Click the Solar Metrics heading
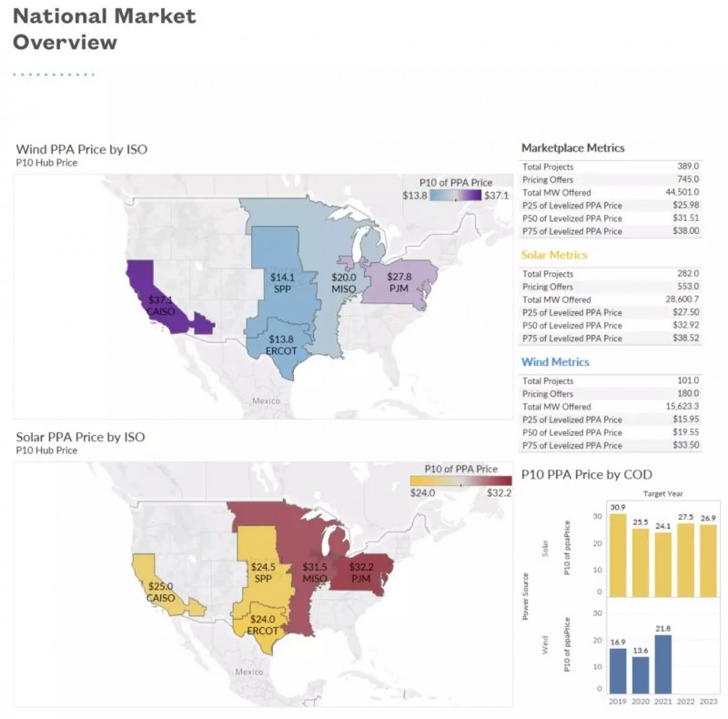 (554, 256)
